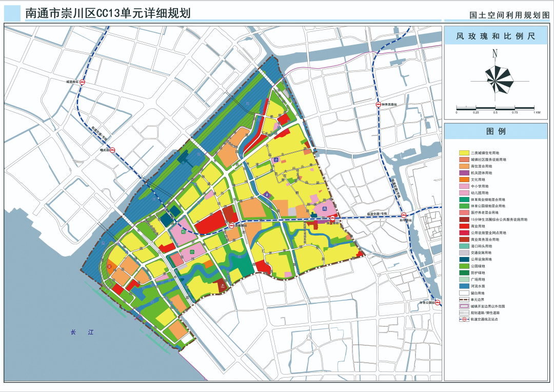The width and height of the screenshot is (554, 392).
Task: Click the 和平桥站 metro station icon
Action: point(404,215)
